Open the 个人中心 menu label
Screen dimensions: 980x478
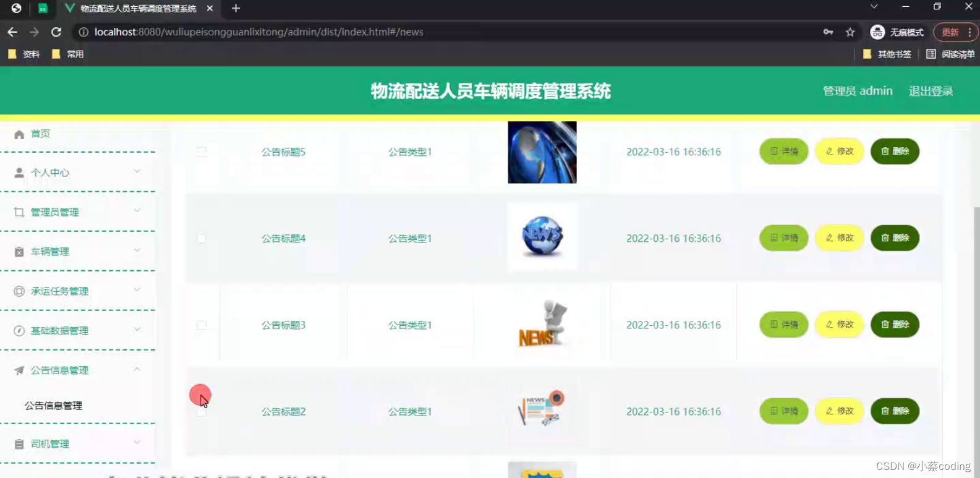click(x=50, y=173)
